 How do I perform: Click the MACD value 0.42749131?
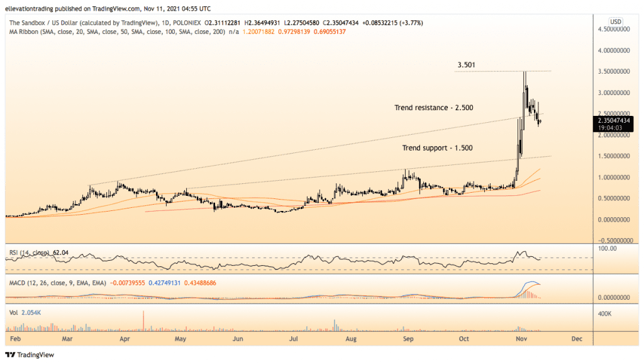pos(164,283)
